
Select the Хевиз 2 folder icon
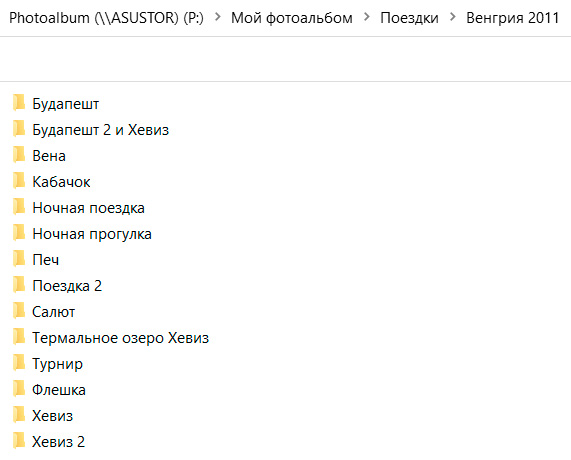coord(19,441)
